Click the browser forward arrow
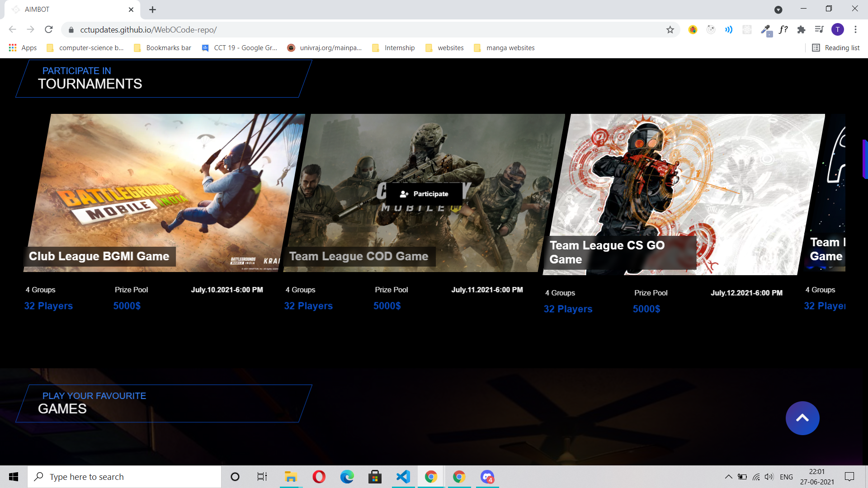 click(30, 30)
